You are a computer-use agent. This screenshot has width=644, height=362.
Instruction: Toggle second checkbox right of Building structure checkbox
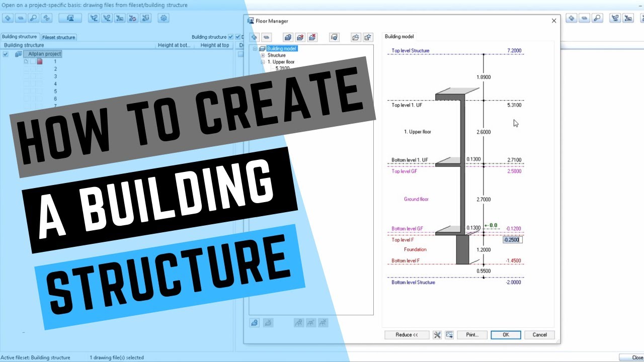237,37
